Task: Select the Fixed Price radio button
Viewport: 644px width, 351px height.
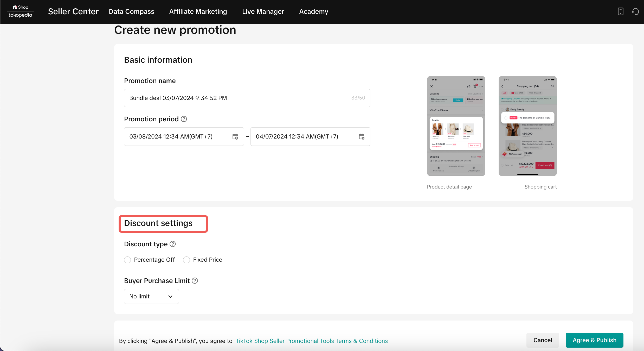Action: 186,260
